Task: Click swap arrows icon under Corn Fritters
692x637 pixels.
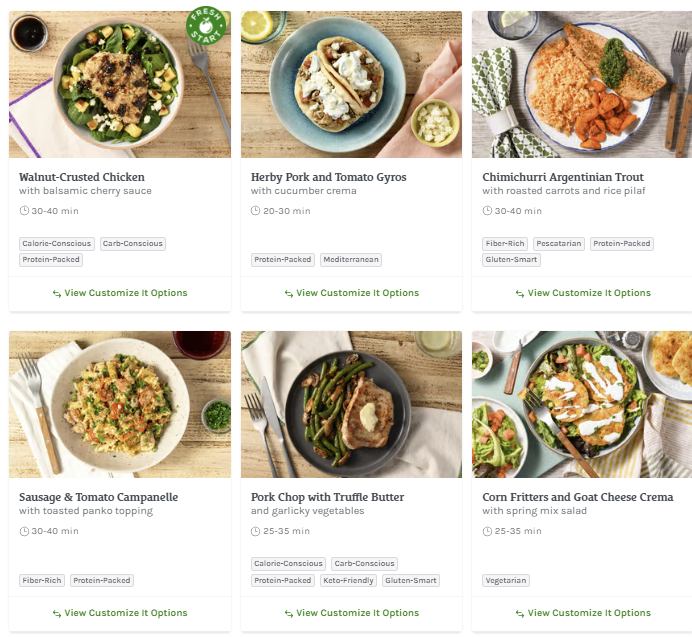Action: click(520, 614)
